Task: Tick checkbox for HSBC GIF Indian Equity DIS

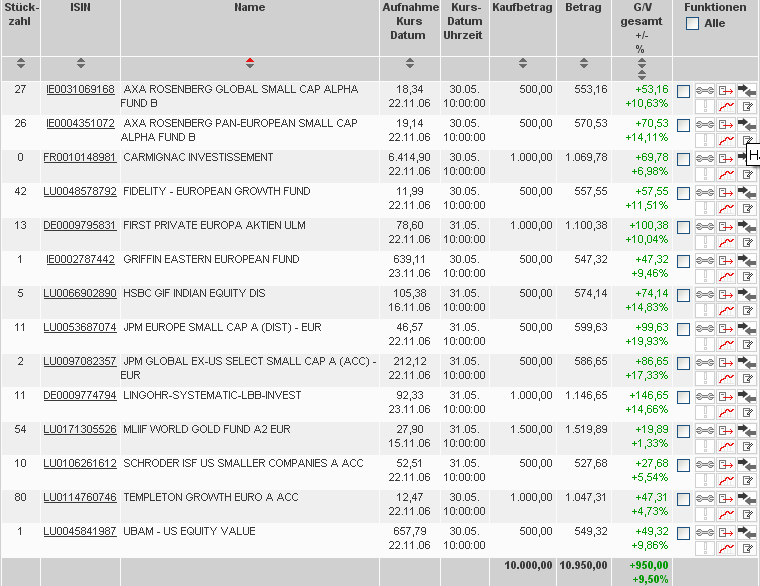Action: [x=683, y=295]
